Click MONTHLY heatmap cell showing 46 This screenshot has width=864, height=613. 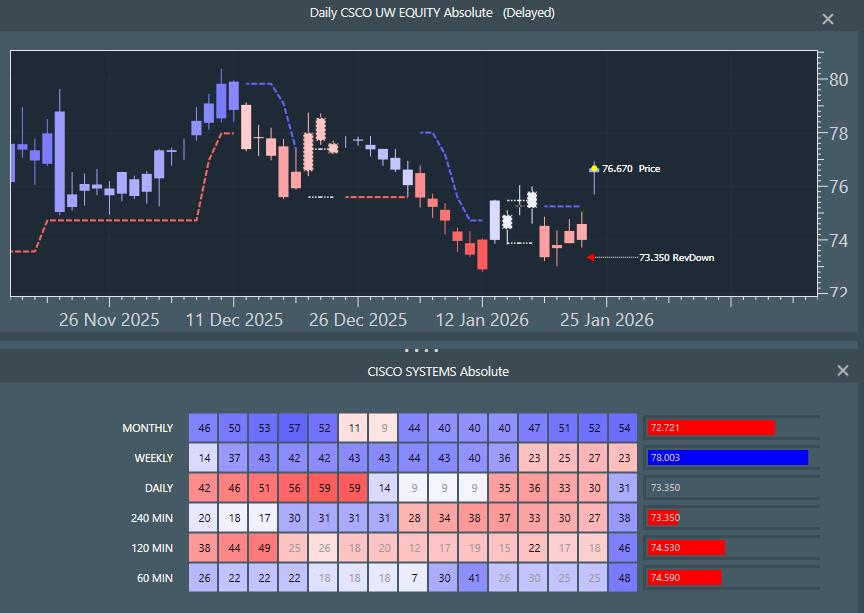[x=204, y=428]
